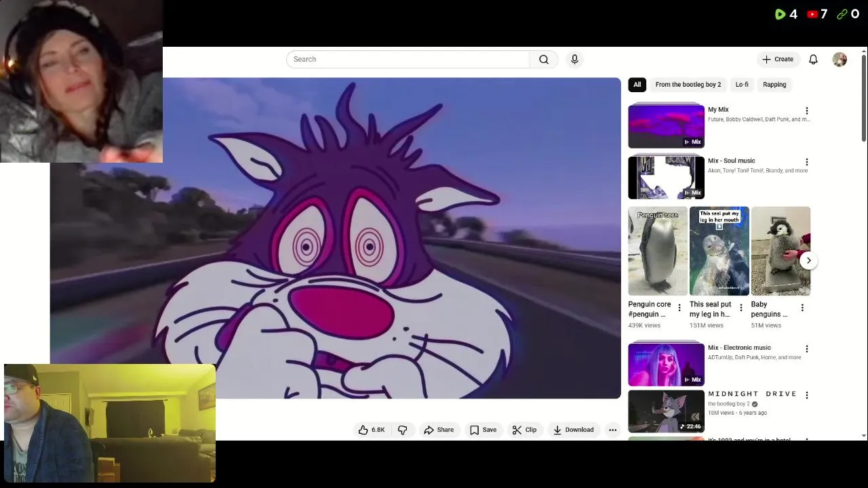The image size is (868, 488).
Task: Open options menu for My Mix
Action: (806, 110)
